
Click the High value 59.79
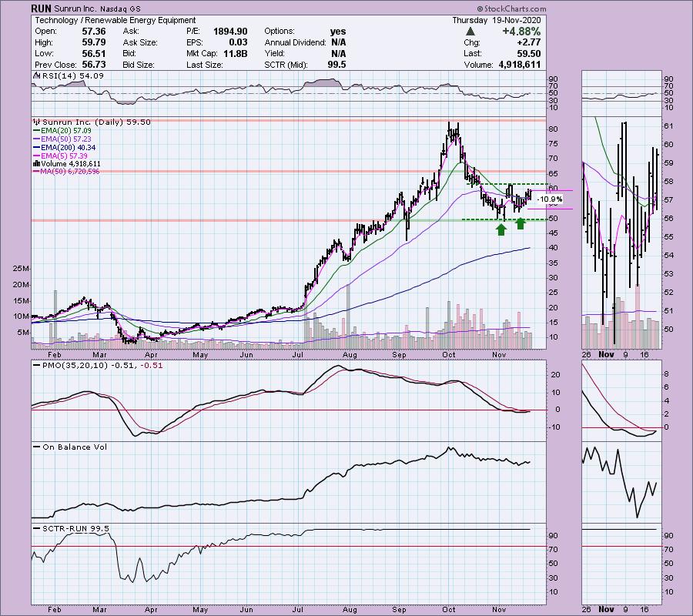click(x=94, y=42)
